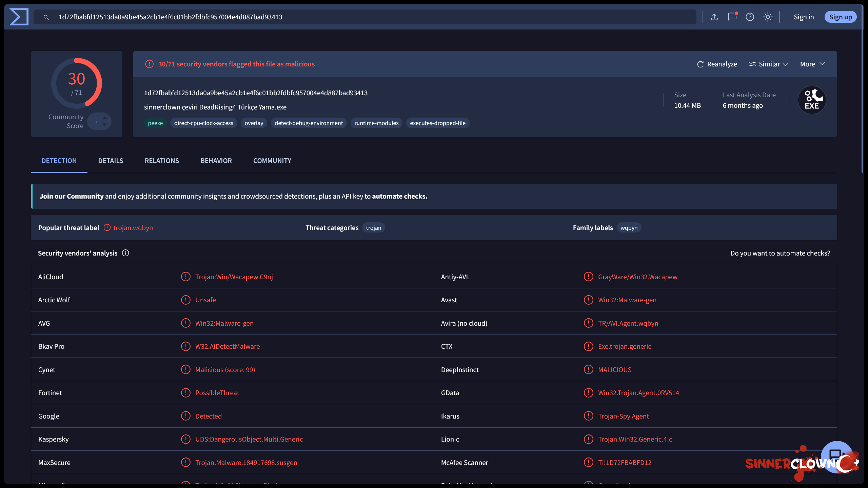Click the 'Trojan:Win/Wacapew.C9nj' detection text
Viewport: 868px width, 488px height.
234,277
